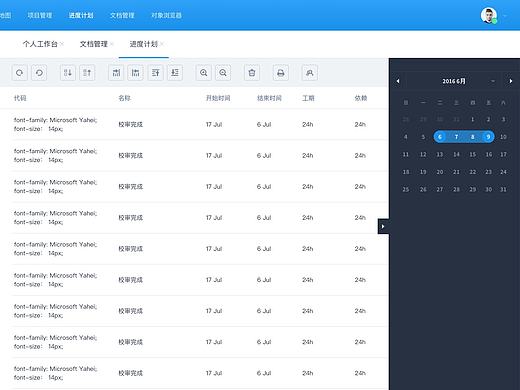Click the trash delete toolbar icon
The image size is (520, 390).
[252, 73]
